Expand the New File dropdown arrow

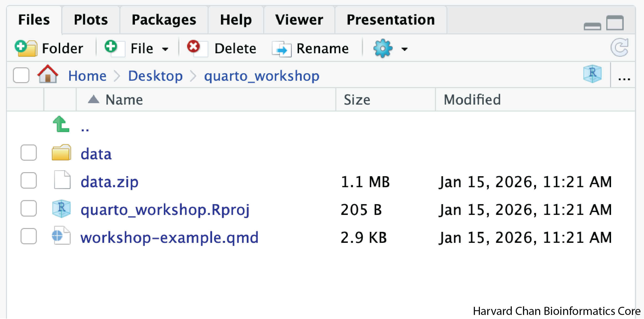pos(165,49)
